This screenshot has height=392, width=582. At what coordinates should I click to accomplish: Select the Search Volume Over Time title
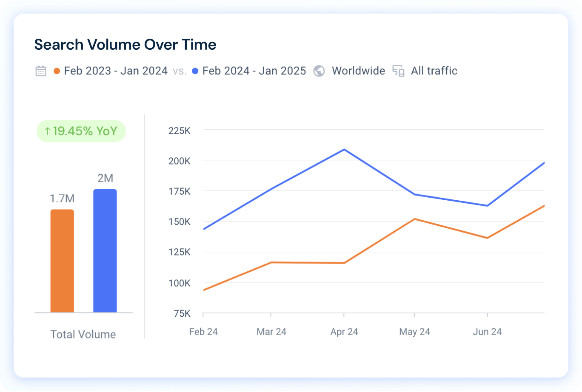pyautogui.click(x=125, y=44)
